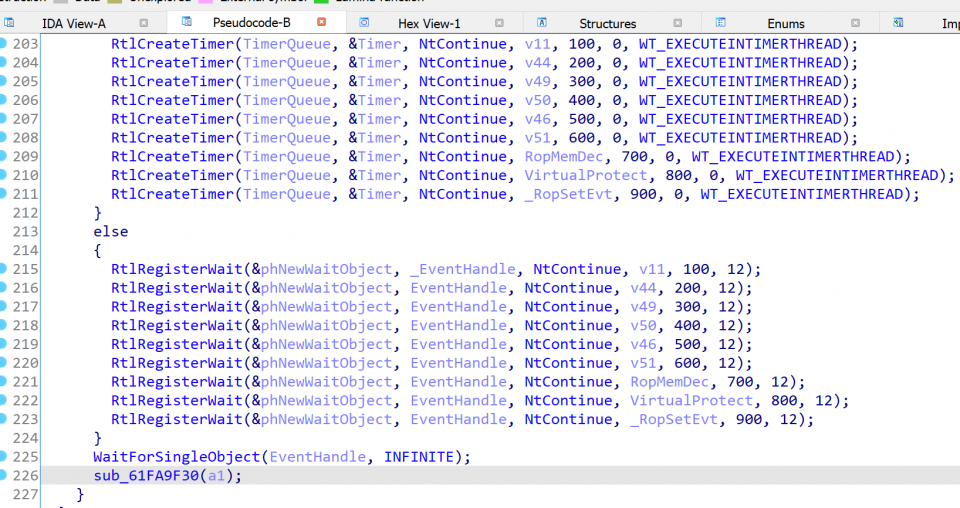Toggle breakpoint dot on line 211

[x=2, y=193]
